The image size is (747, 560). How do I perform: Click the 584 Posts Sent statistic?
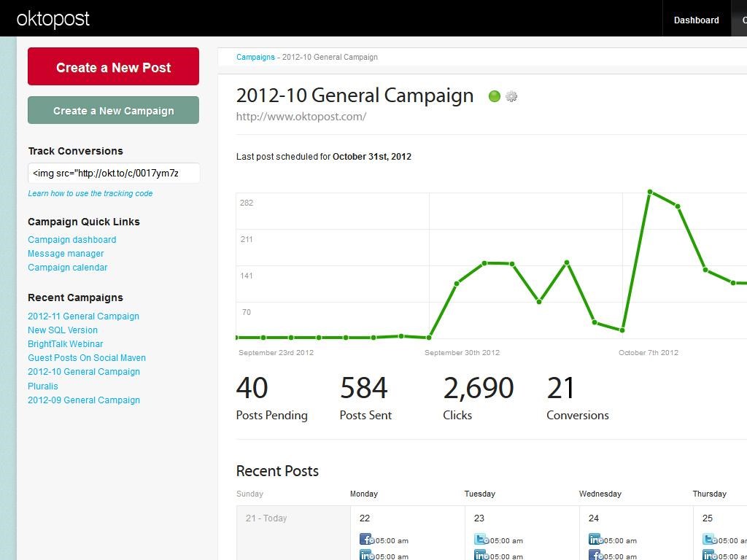pos(365,398)
